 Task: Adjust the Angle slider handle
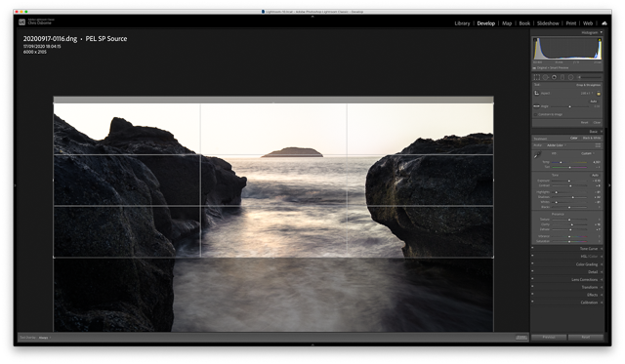[569, 106]
